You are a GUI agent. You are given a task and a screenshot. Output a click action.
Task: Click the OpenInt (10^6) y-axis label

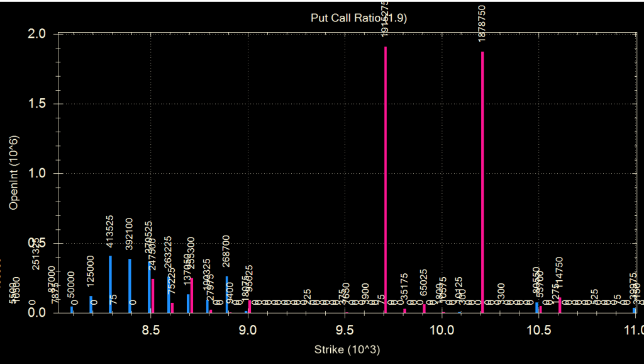click(x=13, y=172)
